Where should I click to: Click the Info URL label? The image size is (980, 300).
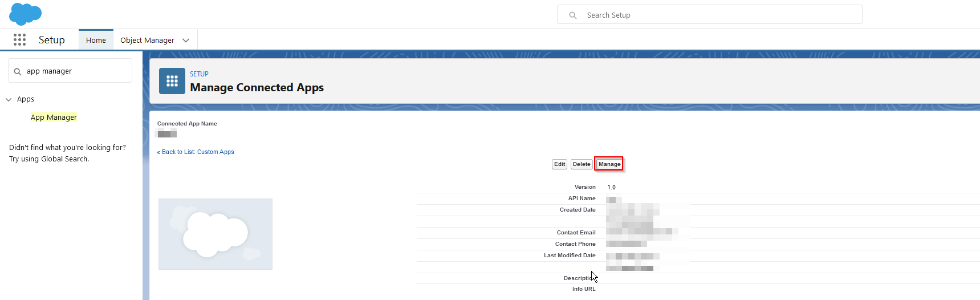coord(584,289)
